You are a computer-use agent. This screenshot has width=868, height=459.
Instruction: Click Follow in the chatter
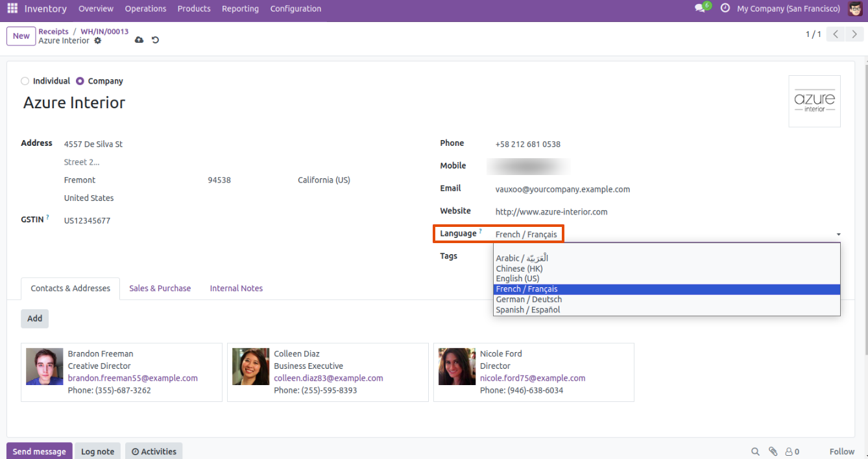[x=842, y=452]
